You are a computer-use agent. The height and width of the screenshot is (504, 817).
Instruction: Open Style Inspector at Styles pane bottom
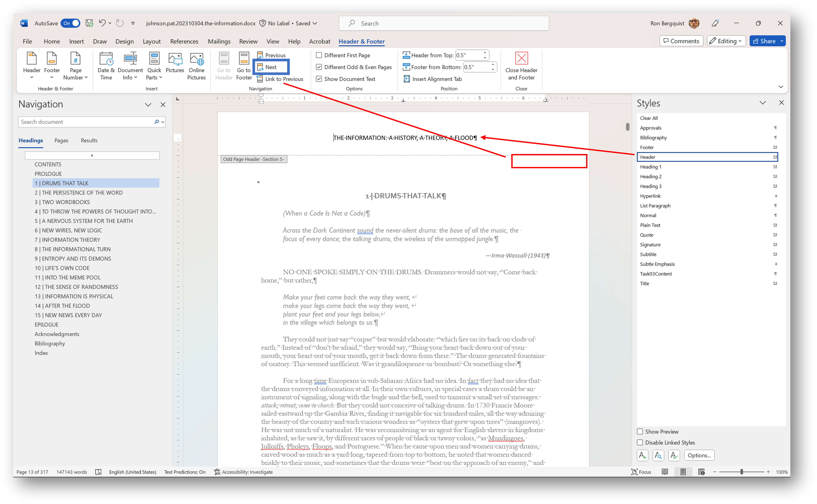coord(658,455)
